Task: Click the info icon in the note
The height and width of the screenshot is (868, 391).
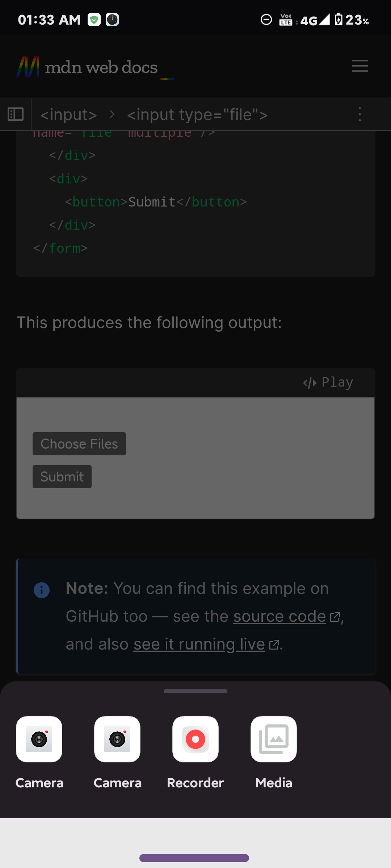Action: [42, 590]
